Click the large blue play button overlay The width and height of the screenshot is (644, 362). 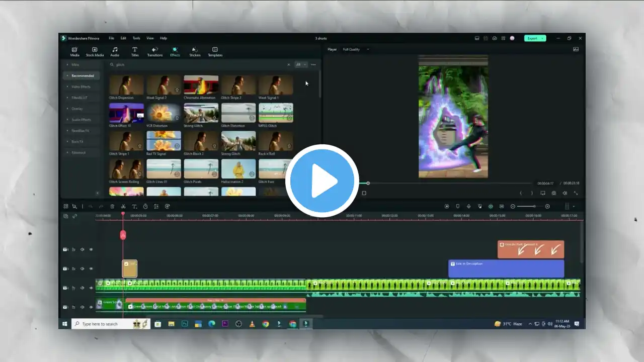[322, 180]
